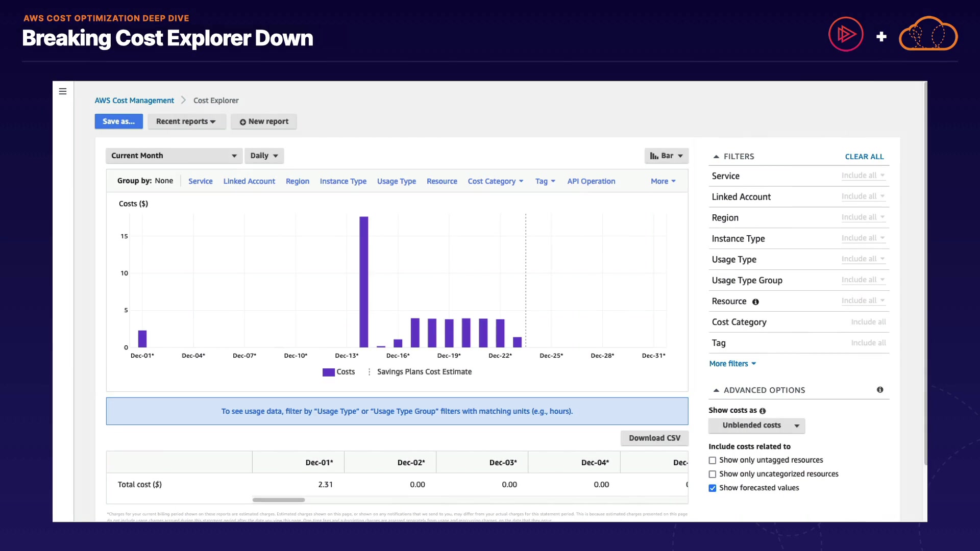Click the Download CSV button

click(654, 438)
